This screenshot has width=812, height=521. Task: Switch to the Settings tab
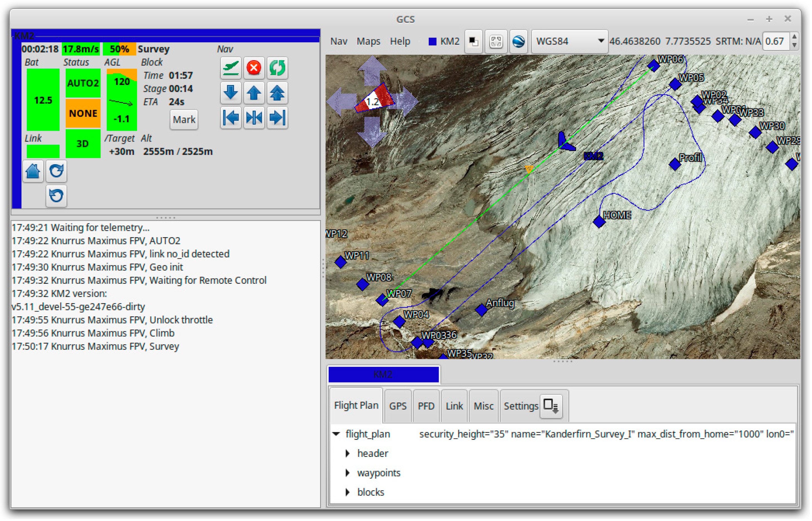pyautogui.click(x=521, y=406)
